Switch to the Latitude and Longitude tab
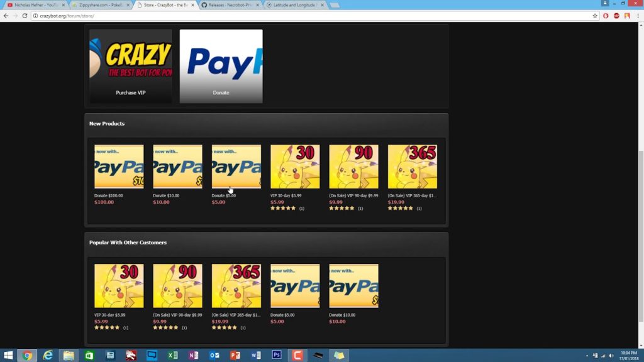Image resolution: width=644 pixels, height=362 pixels. pos(292,4)
